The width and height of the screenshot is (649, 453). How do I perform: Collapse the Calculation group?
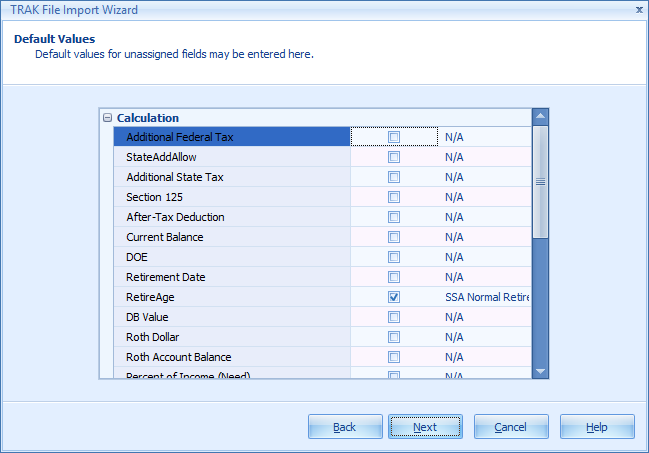click(108, 118)
